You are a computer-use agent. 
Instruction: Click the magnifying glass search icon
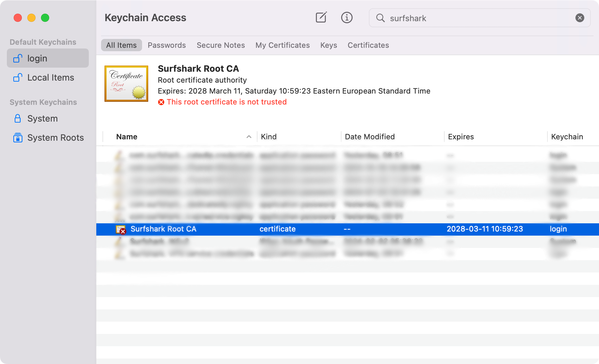point(380,18)
